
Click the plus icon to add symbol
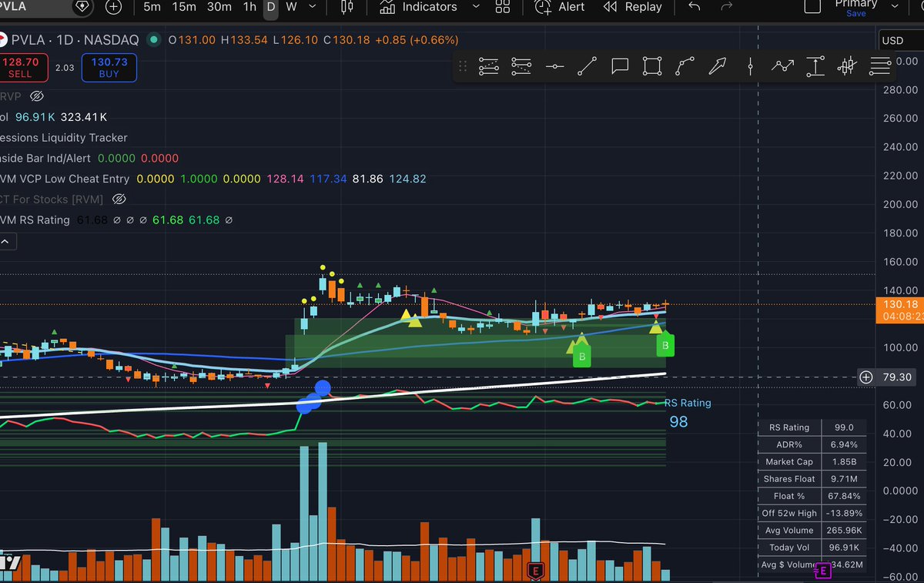(x=113, y=7)
